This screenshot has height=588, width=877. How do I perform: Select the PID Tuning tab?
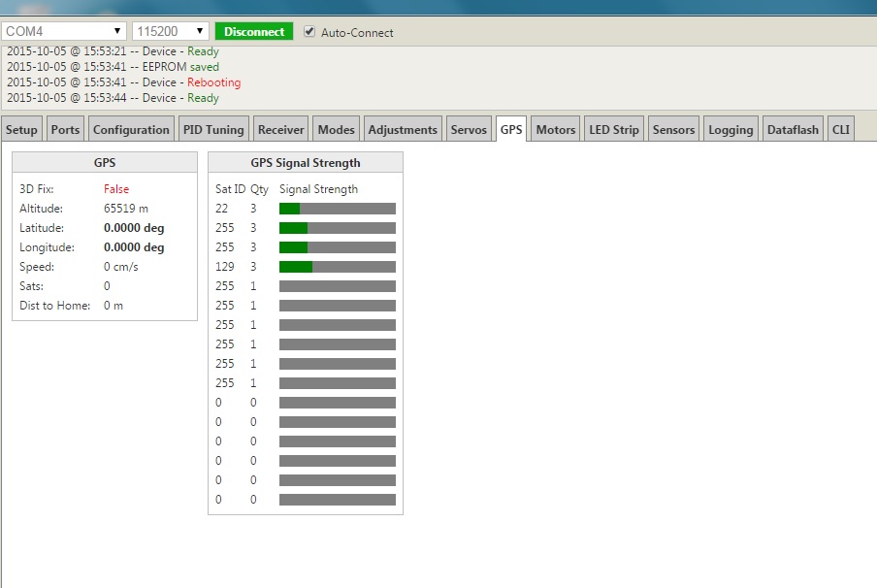(x=213, y=130)
